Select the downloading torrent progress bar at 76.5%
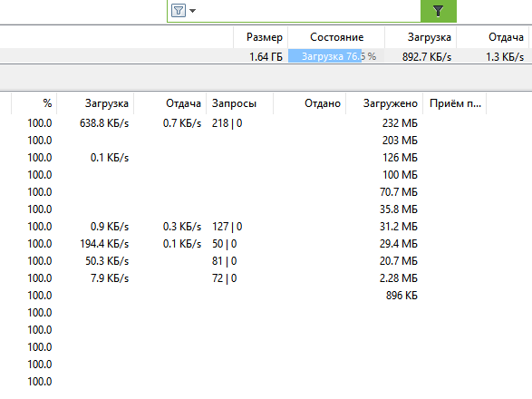The height and width of the screenshot is (399, 532). point(336,56)
